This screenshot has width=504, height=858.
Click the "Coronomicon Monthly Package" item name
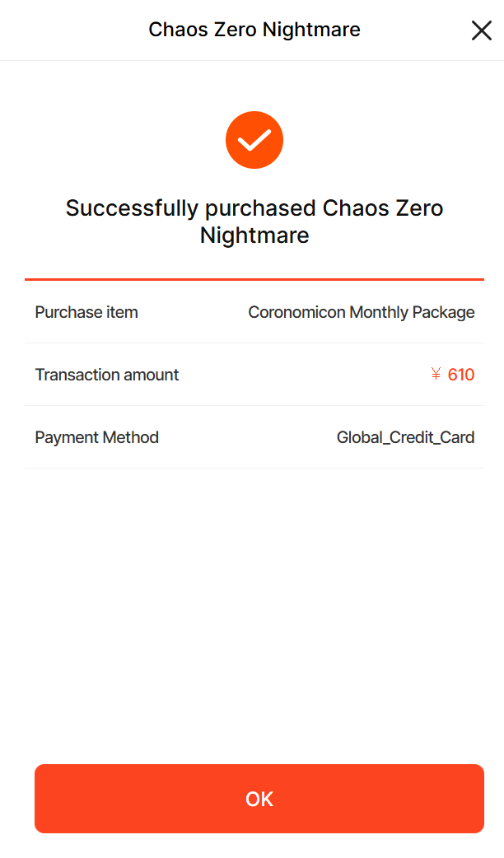pos(362,312)
